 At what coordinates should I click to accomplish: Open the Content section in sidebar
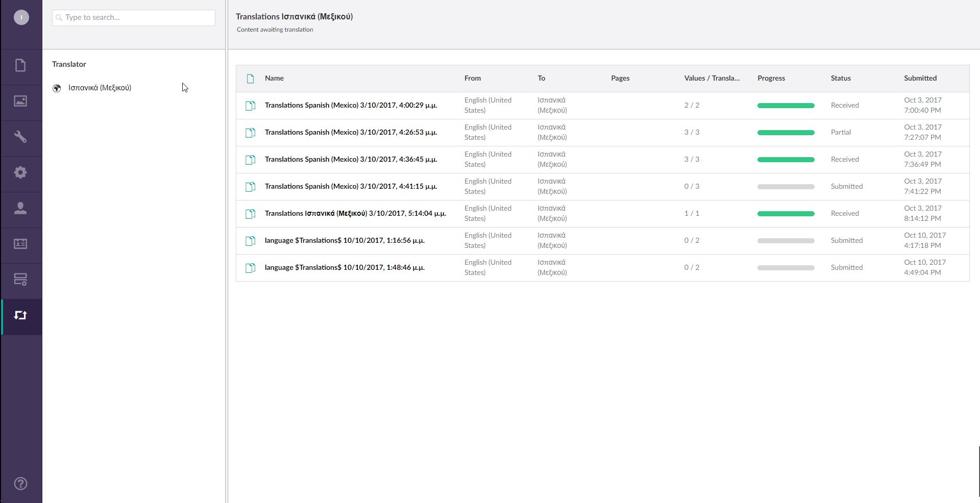[x=20, y=65]
